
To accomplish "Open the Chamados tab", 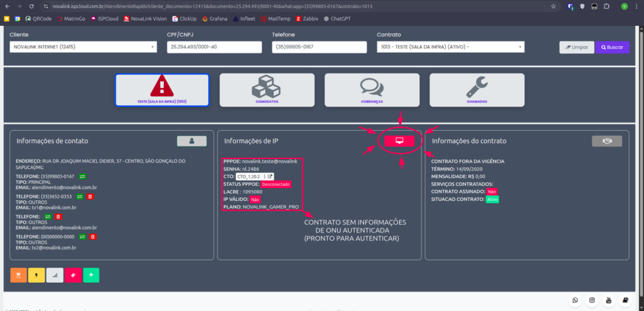I will click(476, 90).
